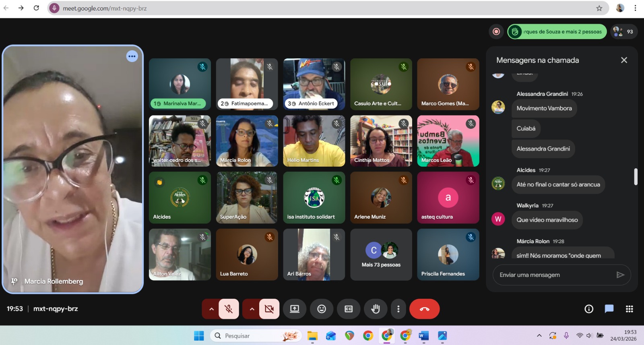
Task: Expand audio settings arrow beside microphone
Action: (211, 309)
